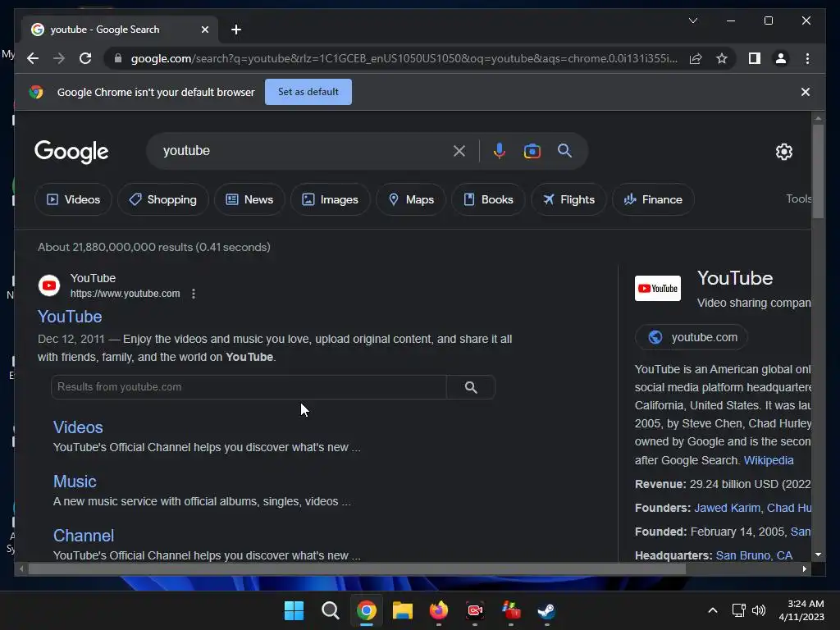Filter results by News
Screen dimensions: 840x630
(249, 199)
